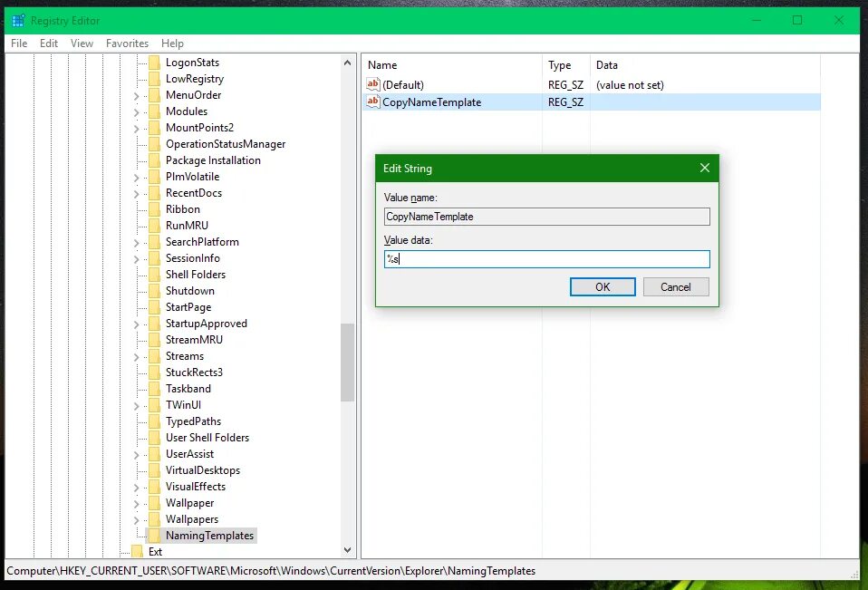The height and width of the screenshot is (590, 868).
Task: Click the RunMRU folder icon
Action: (x=154, y=226)
